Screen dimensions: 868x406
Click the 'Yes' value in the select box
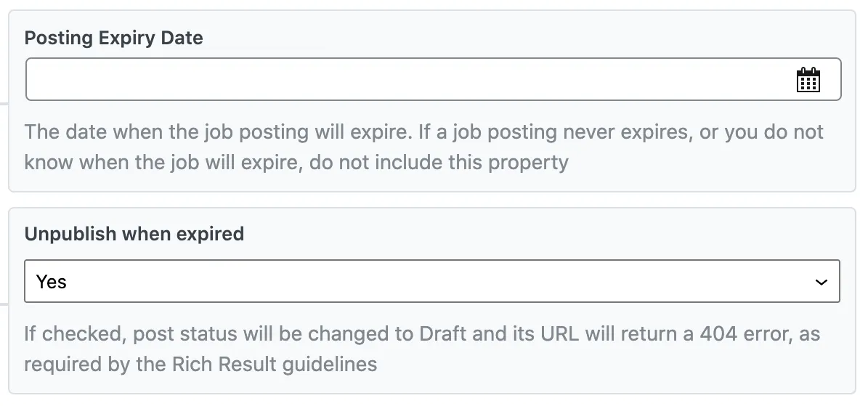[x=51, y=282]
